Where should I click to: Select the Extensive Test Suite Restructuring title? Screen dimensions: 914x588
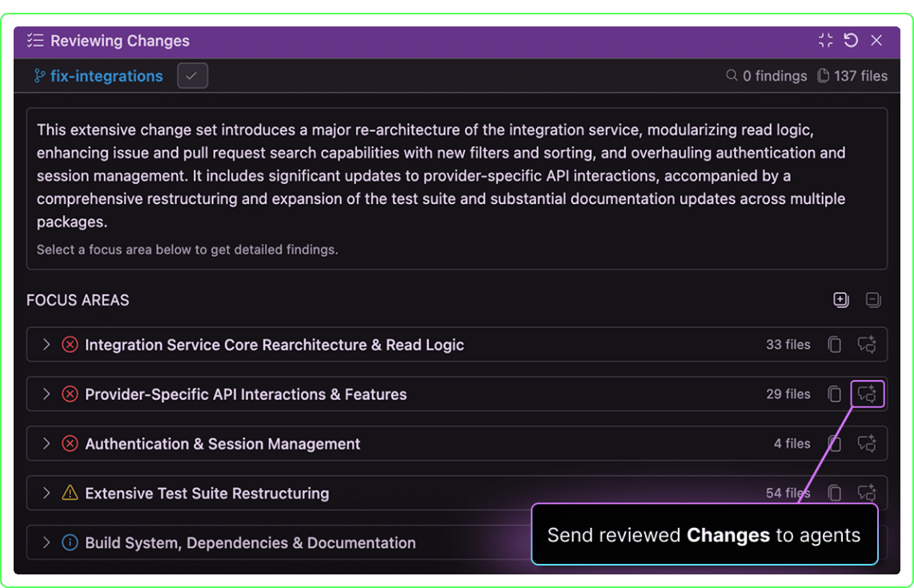[x=207, y=494]
